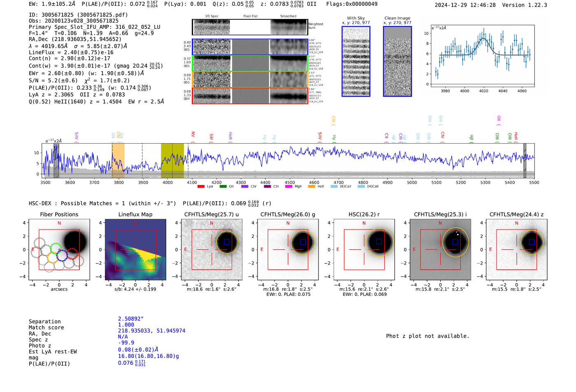
Task: Click the 'Obs: 20200123v028_3005671825' line
Action: 74,21
